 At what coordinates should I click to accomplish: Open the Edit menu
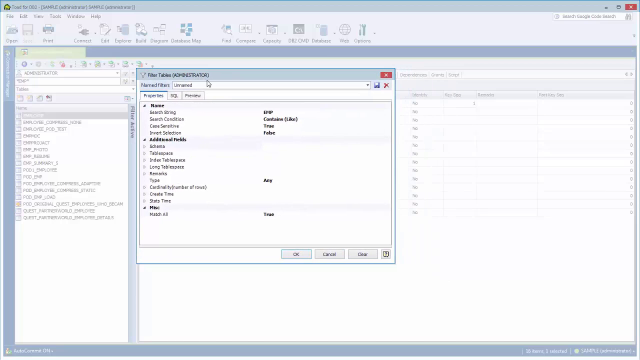click(24, 16)
